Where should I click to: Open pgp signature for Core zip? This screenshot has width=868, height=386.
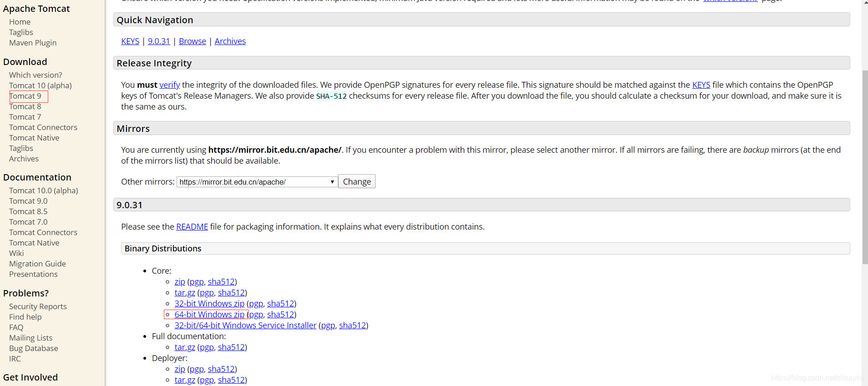tap(197, 282)
